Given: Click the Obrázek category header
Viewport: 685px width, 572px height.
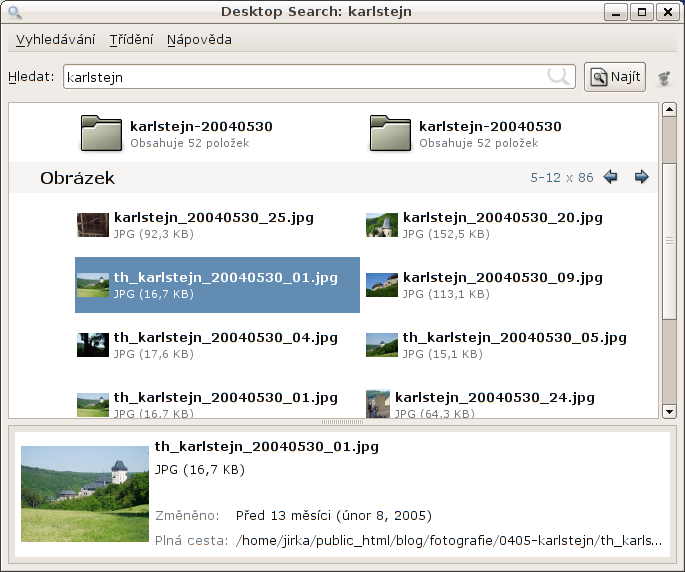Looking at the screenshot, I should click(x=77, y=178).
